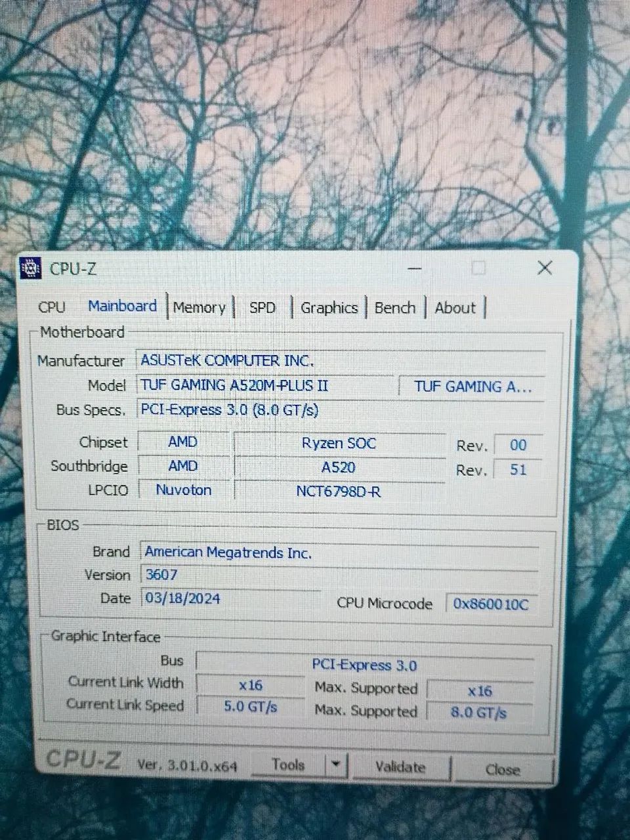630x840 pixels.
Task: Click the Southbridge Rev. value 51
Action: (518, 469)
